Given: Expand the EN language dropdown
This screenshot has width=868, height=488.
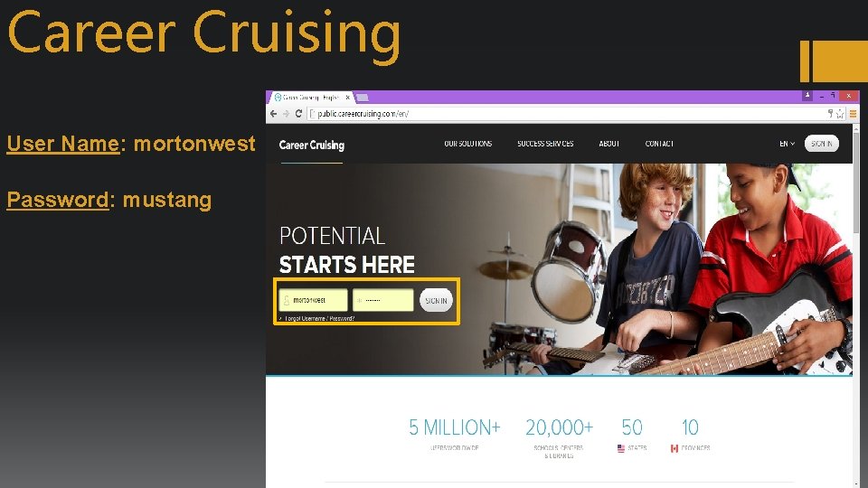Looking at the screenshot, I should [x=788, y=144].
